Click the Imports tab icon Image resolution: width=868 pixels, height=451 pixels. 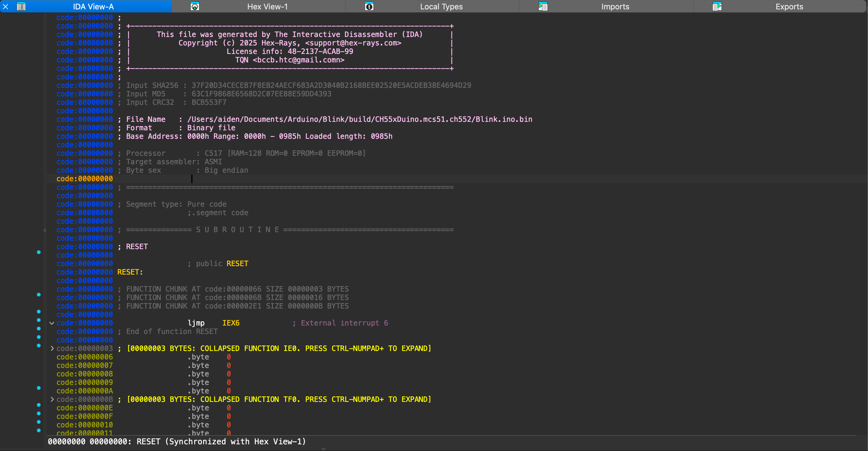(543, 6)
